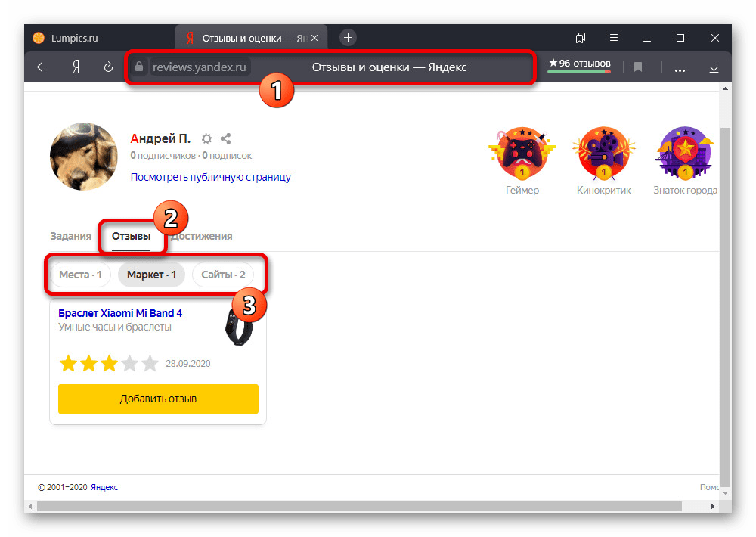Select the Сайты filter chip
The image size is (756, 537).
(223, 275)
